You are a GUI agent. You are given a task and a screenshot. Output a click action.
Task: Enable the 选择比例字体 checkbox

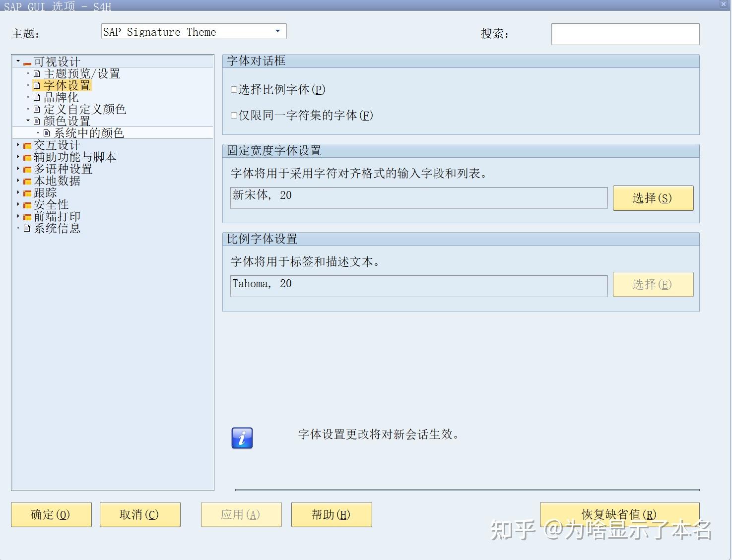coord(233,89)
